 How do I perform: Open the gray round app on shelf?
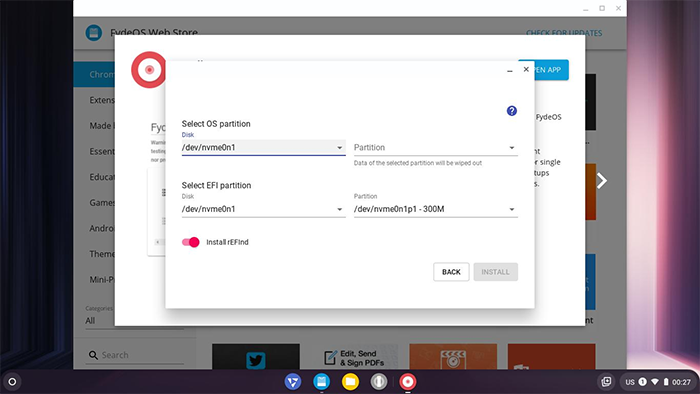379,382
